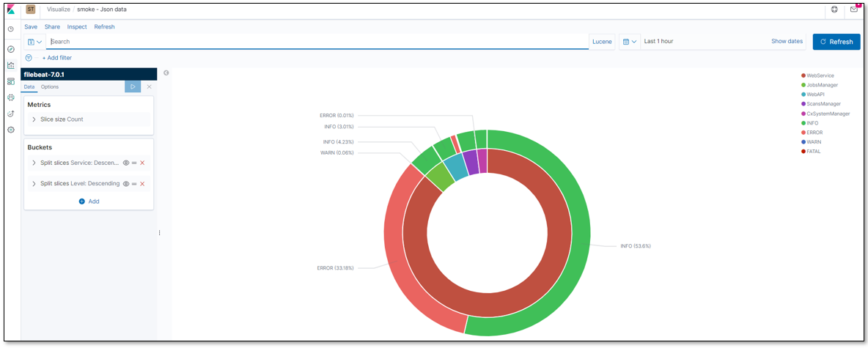Screen dimensions: 868x348
Task: Click ERROR legend entry
Action: pyautogui.click(x=812, y=132)
